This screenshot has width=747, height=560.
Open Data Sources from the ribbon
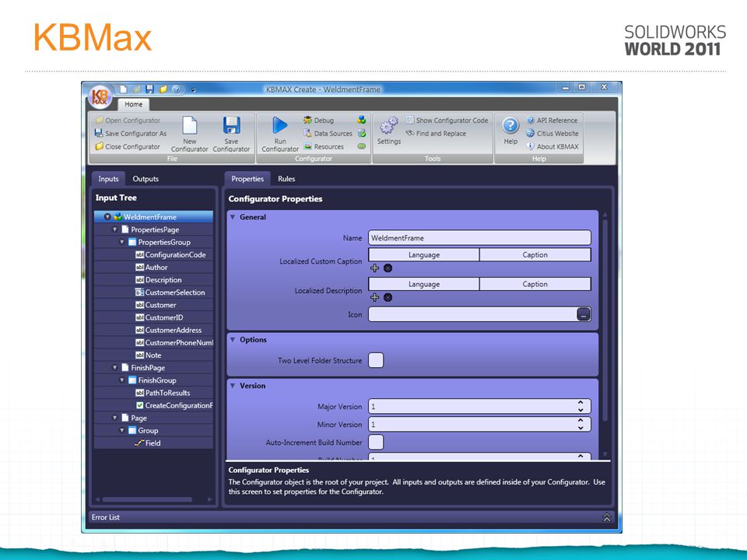(x=328, y=133)
